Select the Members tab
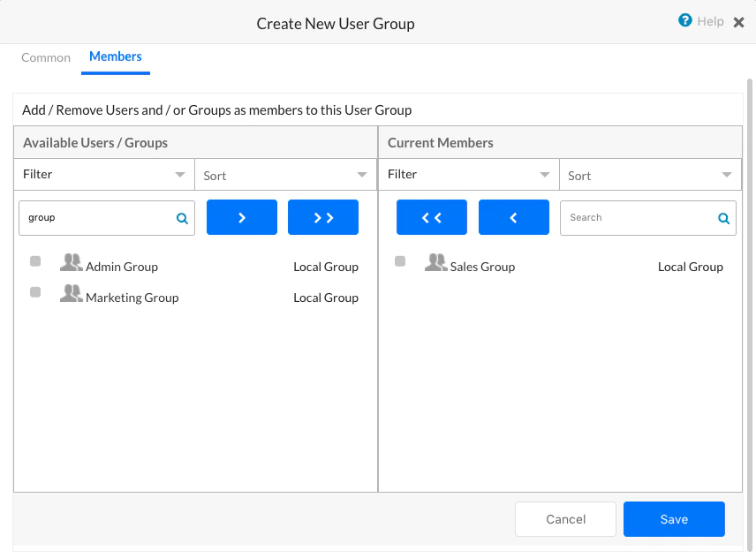The width and height of the screenshot is (756, 558). 115,57
